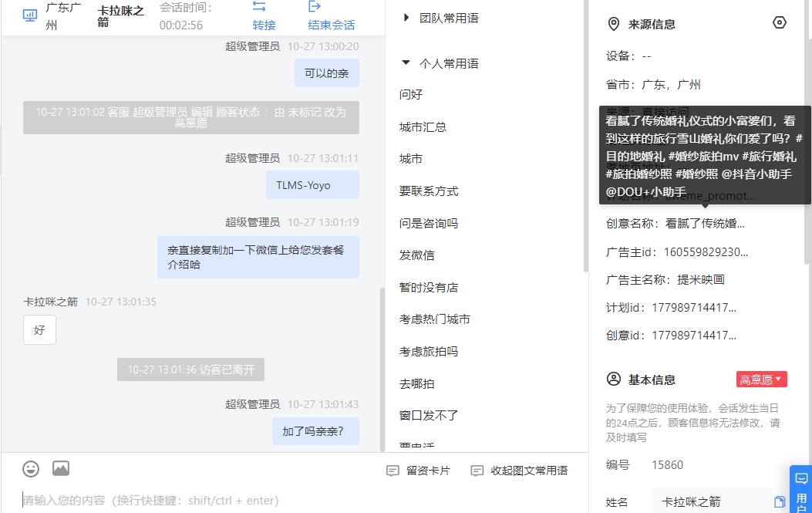This screenshot has height=513, width=812.
Task: Select the 去哪拍 quick phrase
Action: point(417,384)
